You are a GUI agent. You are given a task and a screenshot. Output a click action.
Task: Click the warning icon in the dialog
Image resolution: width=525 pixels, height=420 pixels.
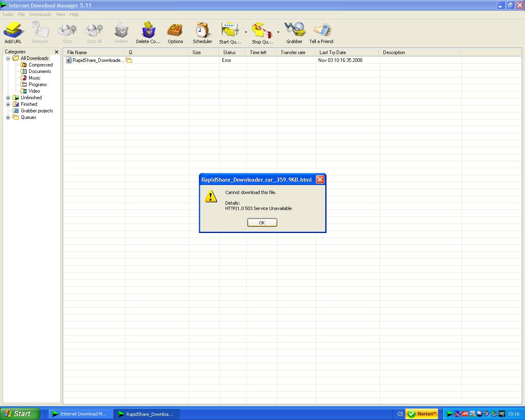click(x=211, y=196)
